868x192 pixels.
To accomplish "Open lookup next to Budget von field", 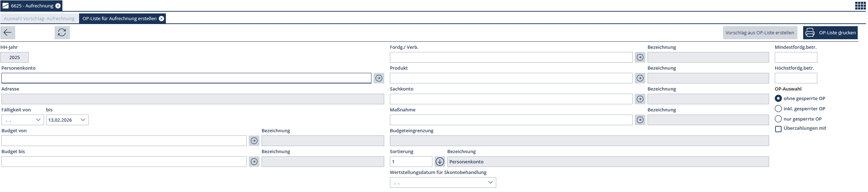I will point(254,141).
